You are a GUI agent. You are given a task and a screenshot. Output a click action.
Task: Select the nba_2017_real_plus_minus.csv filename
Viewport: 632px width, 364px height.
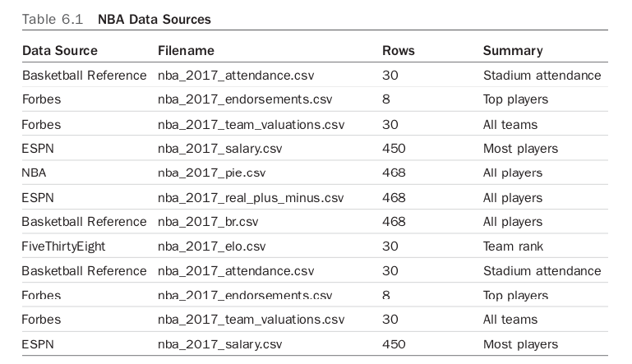tap(251, 198)
